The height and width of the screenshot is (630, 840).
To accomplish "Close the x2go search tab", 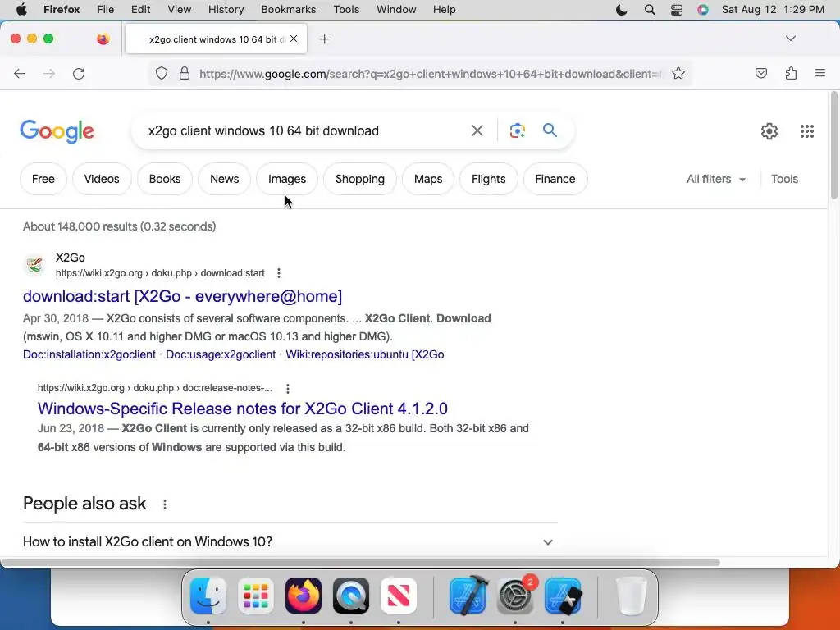I will 294,39.
